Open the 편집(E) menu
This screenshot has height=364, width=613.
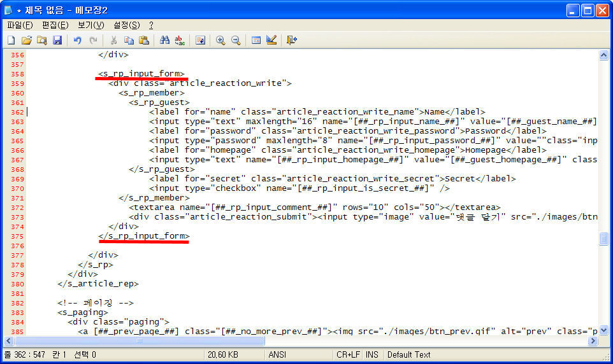point(55,25)
